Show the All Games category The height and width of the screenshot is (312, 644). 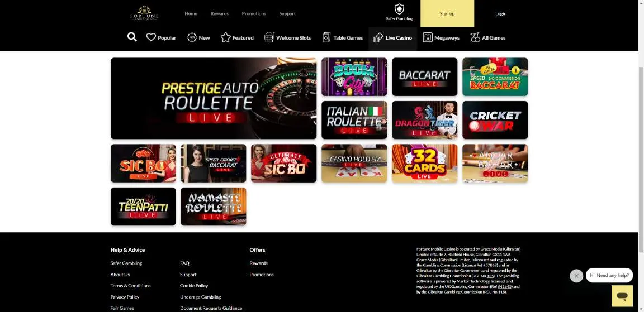pyautogui.click(x=488, y=38)
